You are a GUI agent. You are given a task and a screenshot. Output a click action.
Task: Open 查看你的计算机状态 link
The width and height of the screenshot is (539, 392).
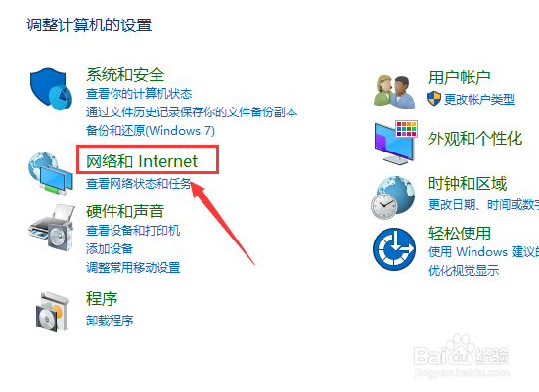tap(139, 94)
